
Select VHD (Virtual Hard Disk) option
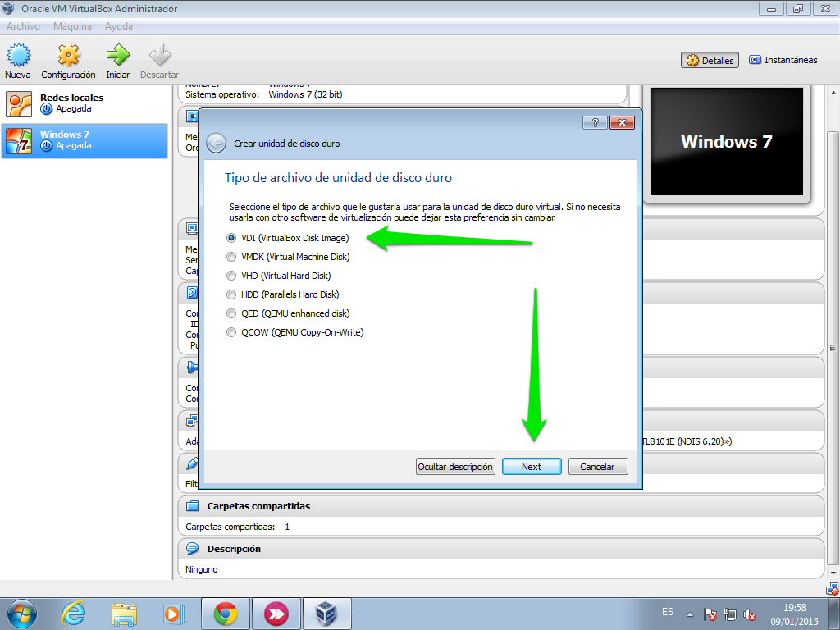click(x=279, y=276)
